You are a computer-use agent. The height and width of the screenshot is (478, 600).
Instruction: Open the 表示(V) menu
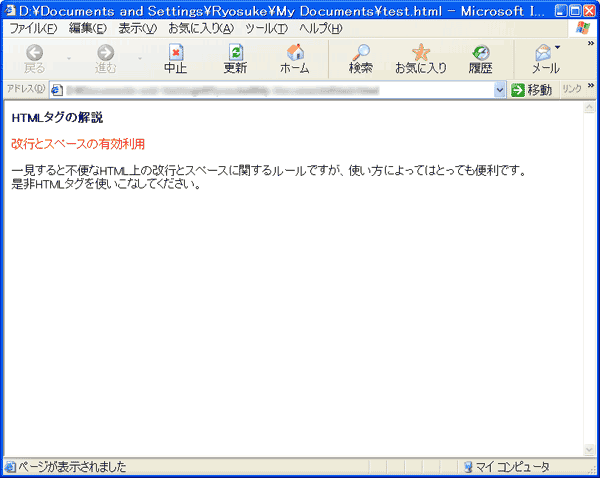[x=137, y=27]
